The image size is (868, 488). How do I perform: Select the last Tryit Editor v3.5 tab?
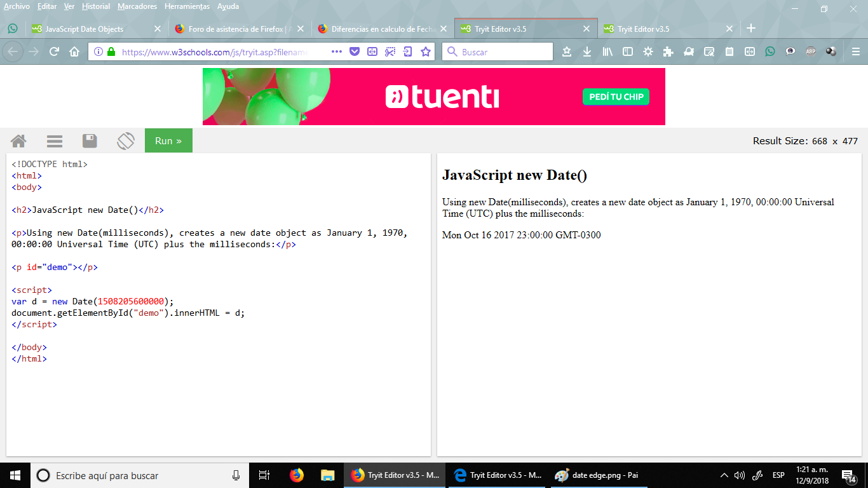[x=669, y=29]
